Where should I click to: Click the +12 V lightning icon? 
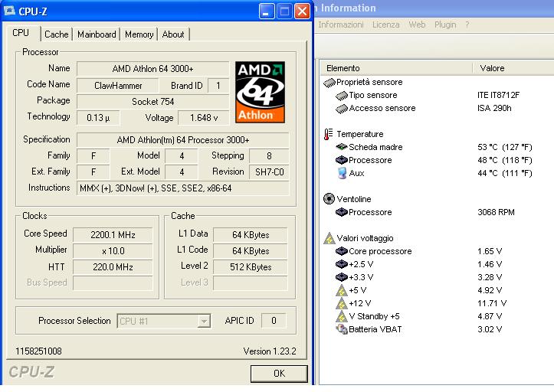click(x=342, y=303)
